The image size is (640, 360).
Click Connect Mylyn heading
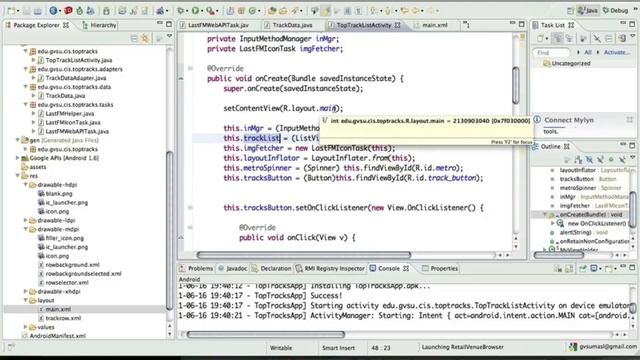click(x=569, y=120)
